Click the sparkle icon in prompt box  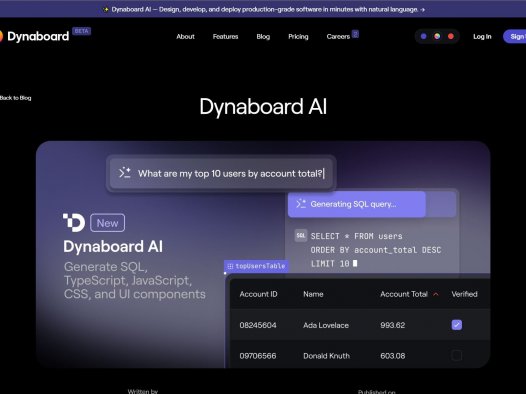click(125, 173)
